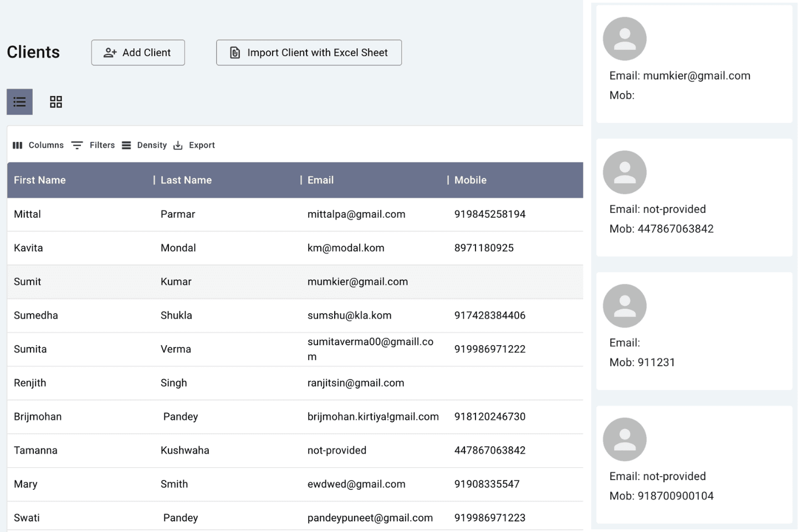Sort by the First Name column header

tap(40, 180)
